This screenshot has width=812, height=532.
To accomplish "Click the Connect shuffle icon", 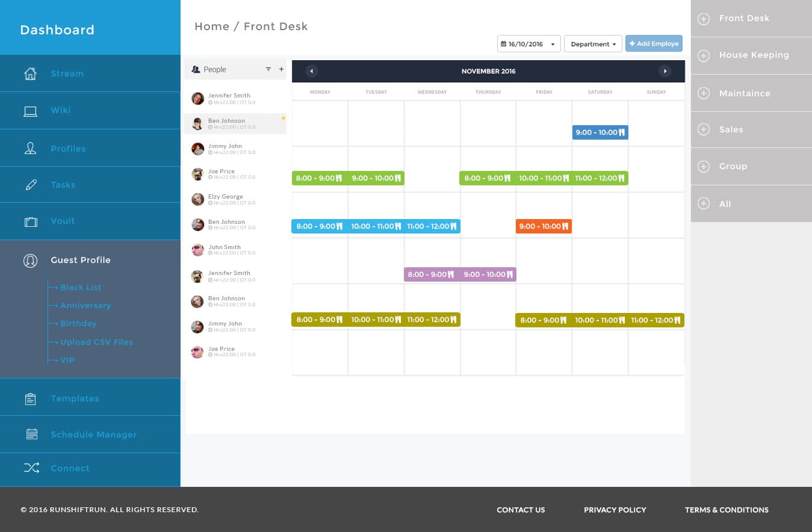I will (x=31, y=468).
